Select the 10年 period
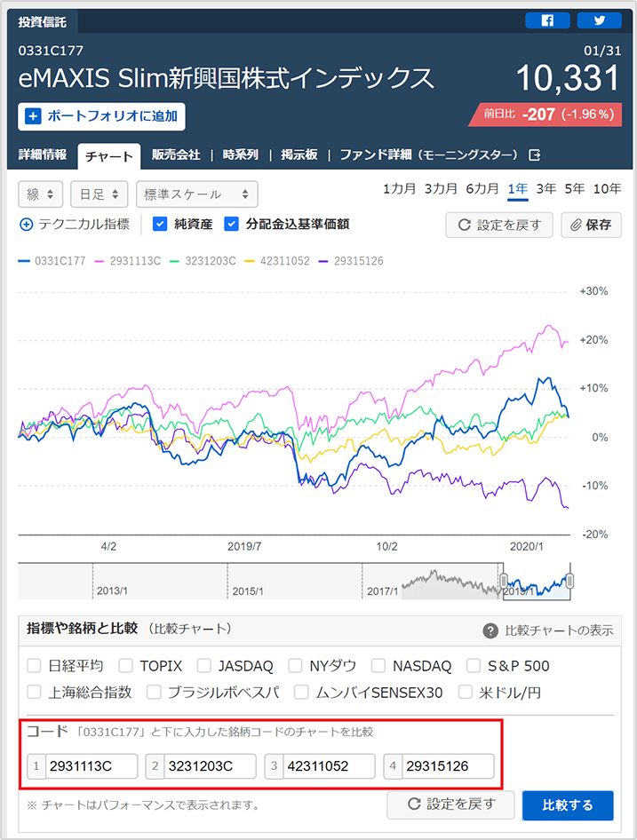 coord(607,188)
